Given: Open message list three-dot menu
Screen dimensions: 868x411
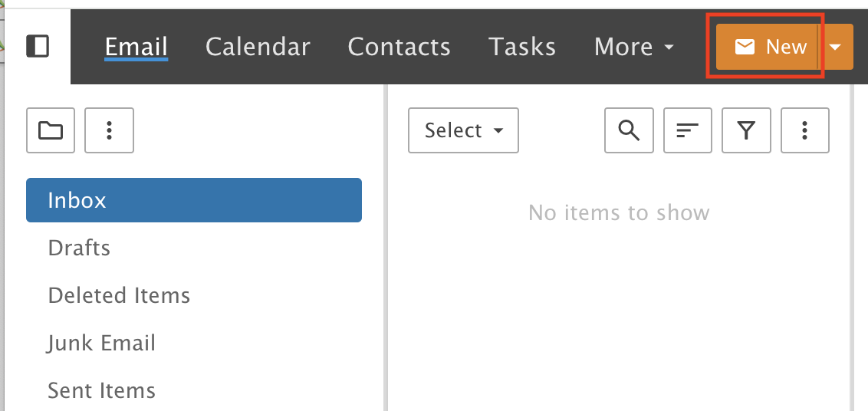Looking at the screenshot, I should pos(805,130).
